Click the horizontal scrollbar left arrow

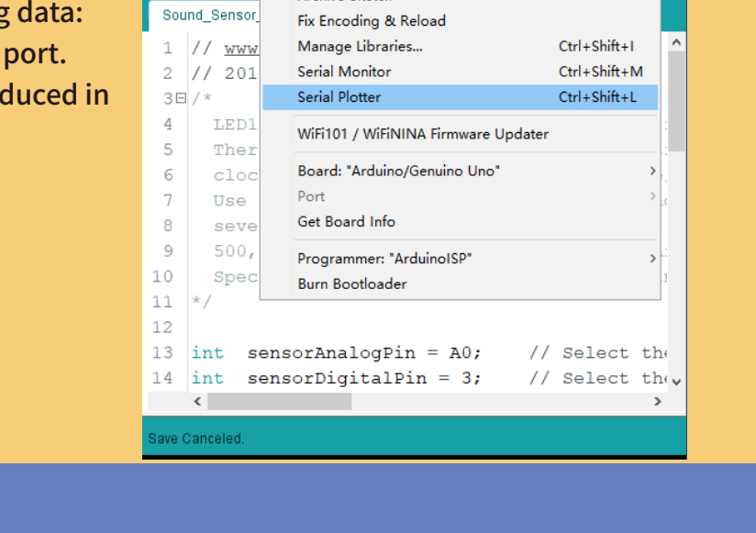point(197,402)
